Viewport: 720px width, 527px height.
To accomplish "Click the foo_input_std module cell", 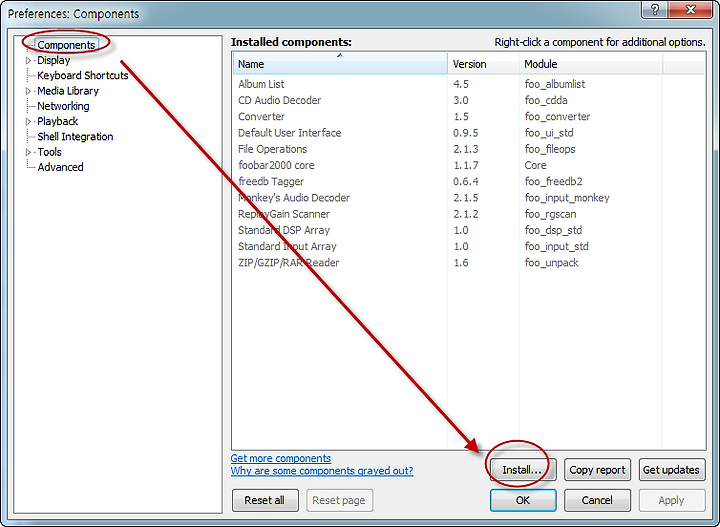I will 557,247.
